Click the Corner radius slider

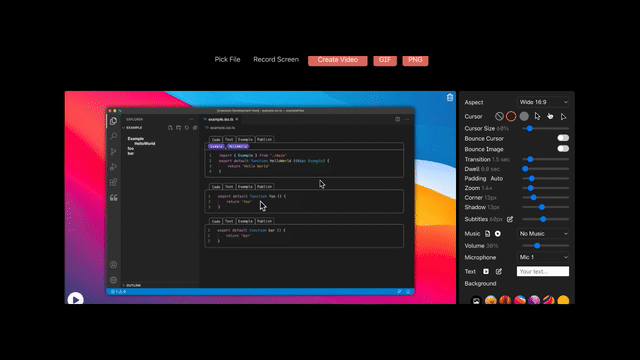(546, 198)
